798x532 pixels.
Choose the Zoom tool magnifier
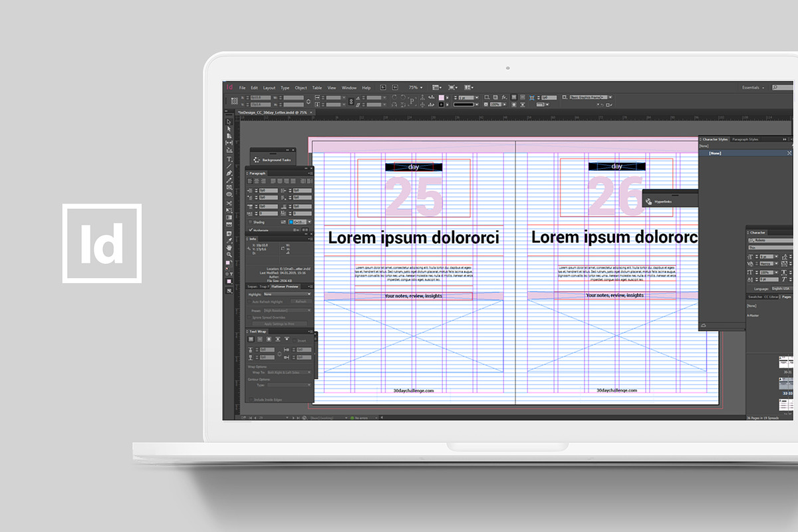pos(229,254)
